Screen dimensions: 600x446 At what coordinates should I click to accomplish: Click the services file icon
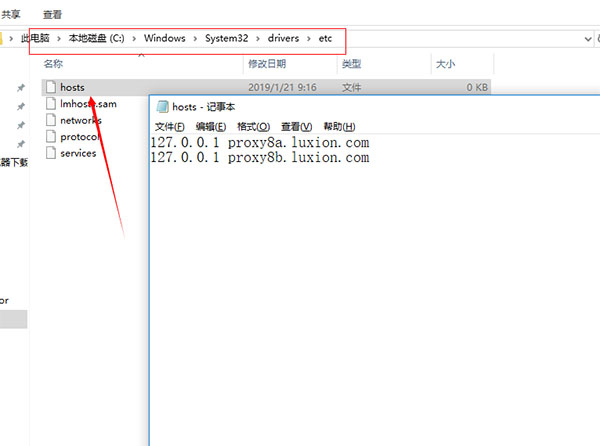pyautogui.click(x=51, y=153)
